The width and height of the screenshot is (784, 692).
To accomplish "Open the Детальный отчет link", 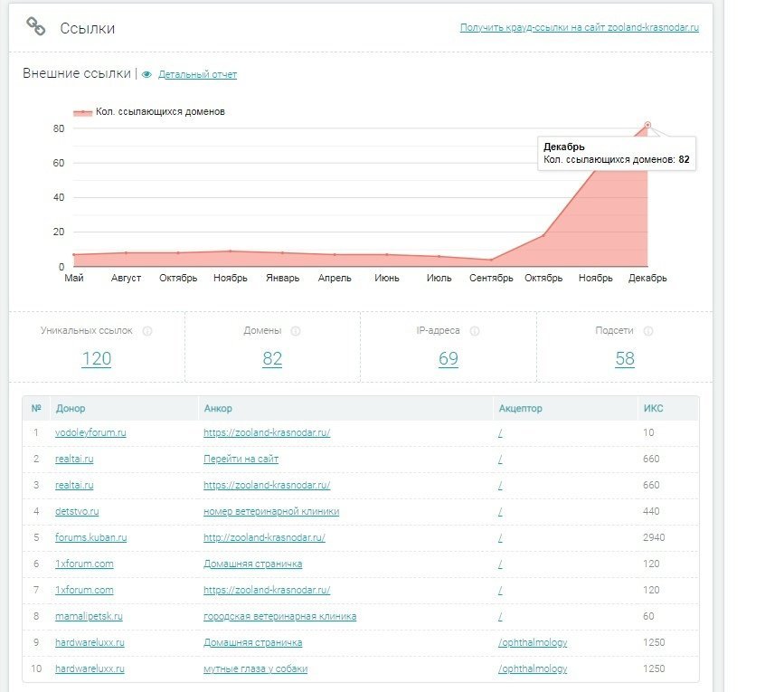I will (197, 74).
